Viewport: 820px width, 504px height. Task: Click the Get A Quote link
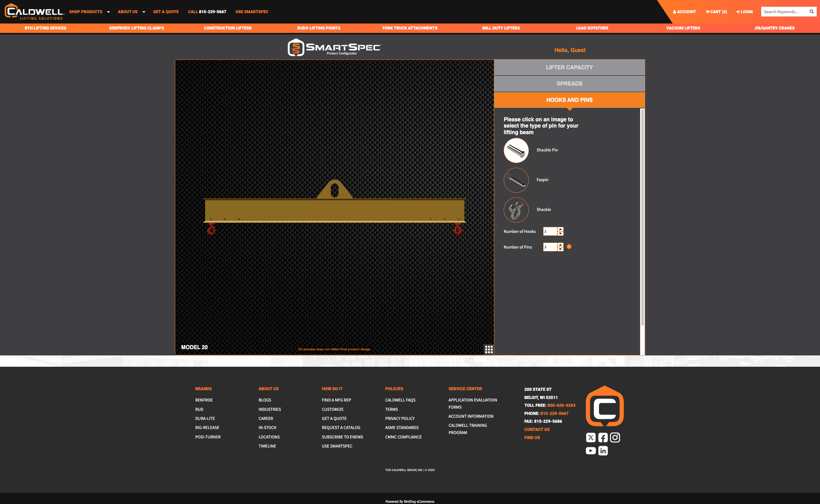coord(166,11)
